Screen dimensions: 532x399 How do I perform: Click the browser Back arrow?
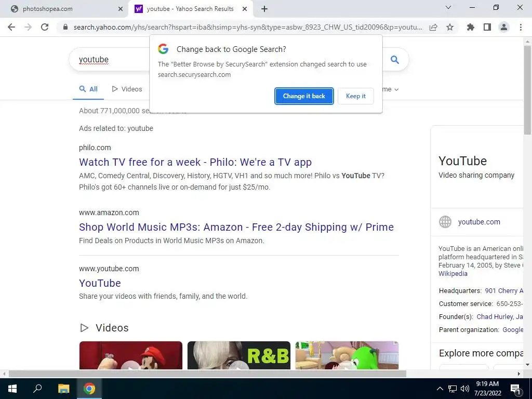click(11, 27)
